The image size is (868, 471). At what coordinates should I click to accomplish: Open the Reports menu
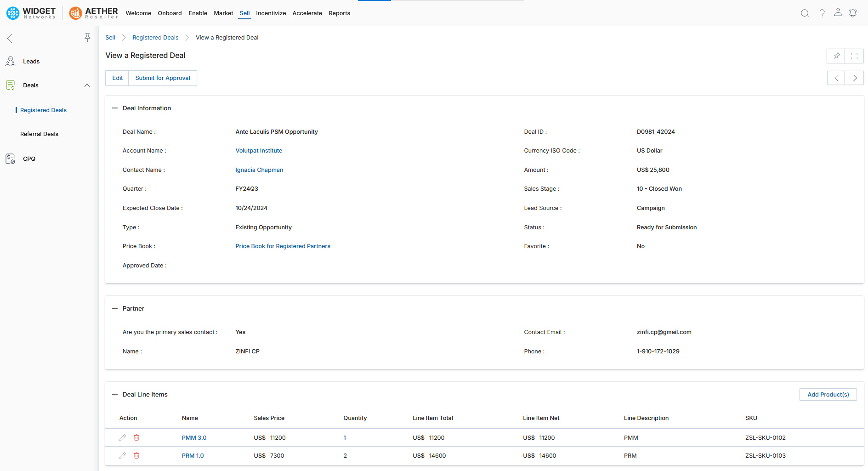339,13
